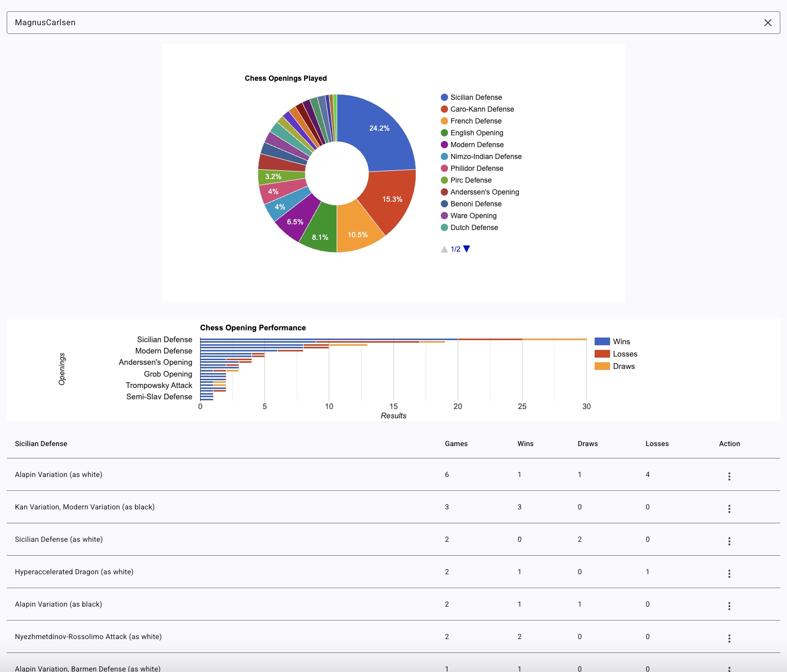Open Hyperaccelerated Dragon row action menu
Image resolution: width=787 pixels, height=672 pixels.
729,574
